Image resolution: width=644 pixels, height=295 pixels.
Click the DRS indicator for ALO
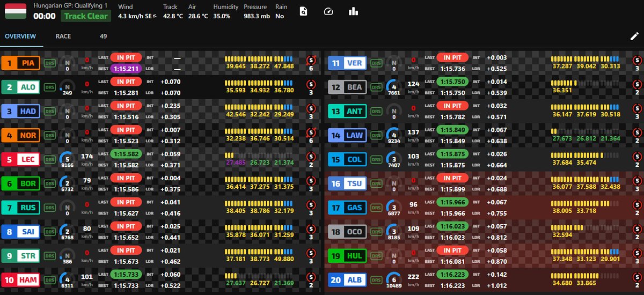click(x=50, y=87)
